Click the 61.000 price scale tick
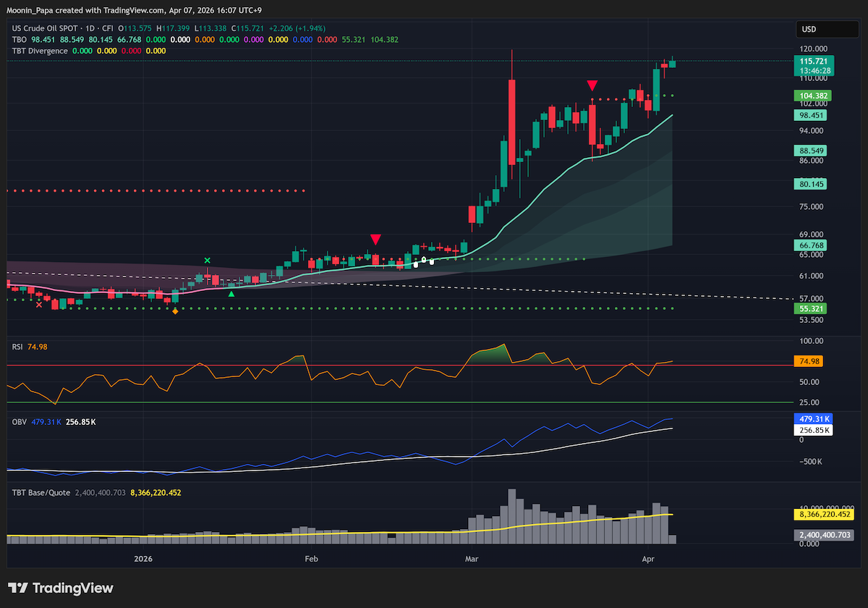Screen dimensions: 868x608 point(811,276)
